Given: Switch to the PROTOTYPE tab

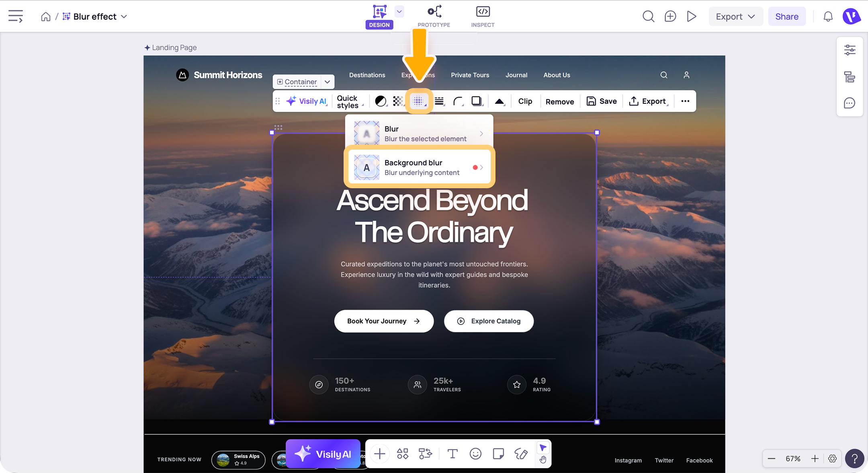Looking at the screenshot, I should click(434, 16).
